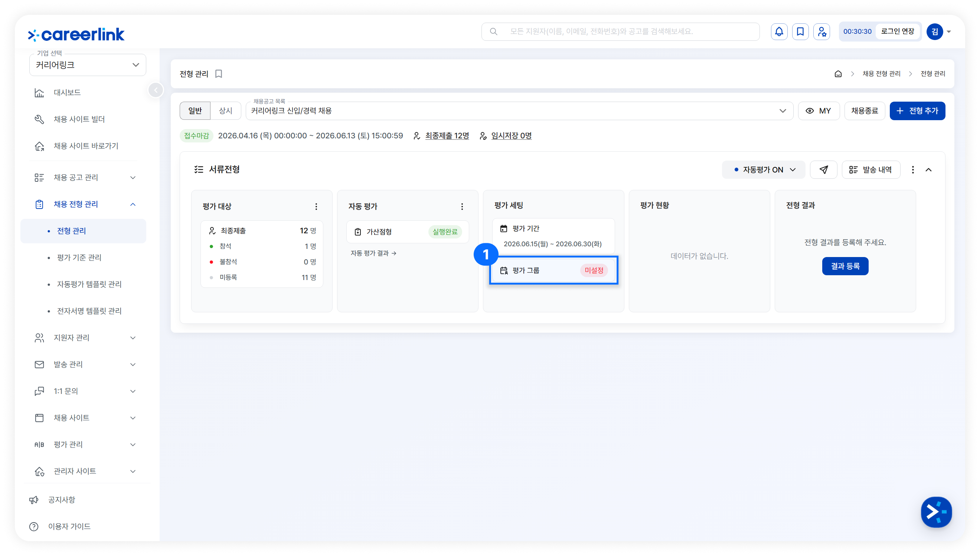This screenshot has width=980, height=556.
Task: Click the 가산점형 실행완료 row
Action: click(x=407, y=232)
